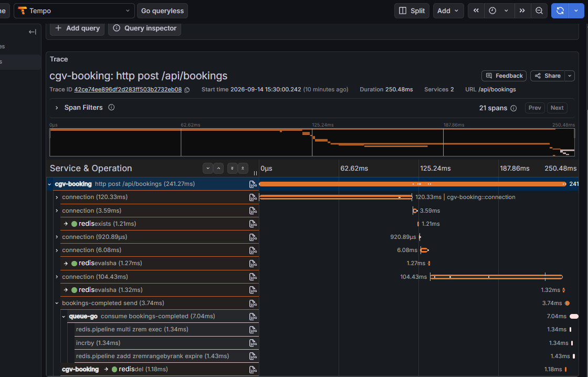588x377 pixels.
Task: Click the Split view button
Action: (x=412, y=11)
